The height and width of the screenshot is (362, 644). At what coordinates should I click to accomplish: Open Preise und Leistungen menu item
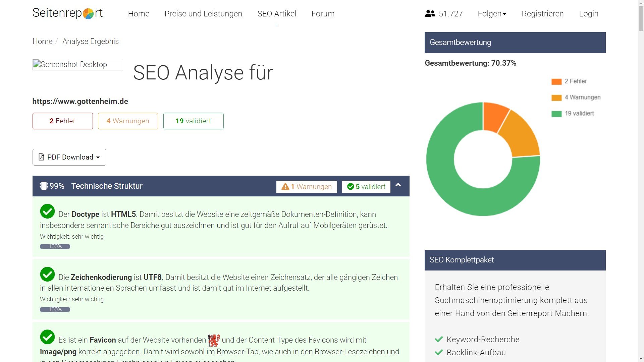click(x=203, y=14)
